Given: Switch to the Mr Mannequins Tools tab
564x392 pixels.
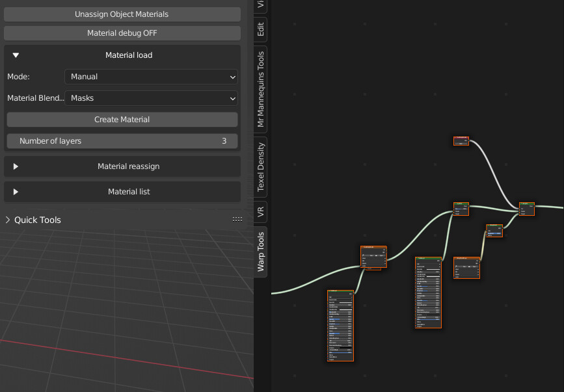Looking at the screenshot, I should (x=260, y=89).
